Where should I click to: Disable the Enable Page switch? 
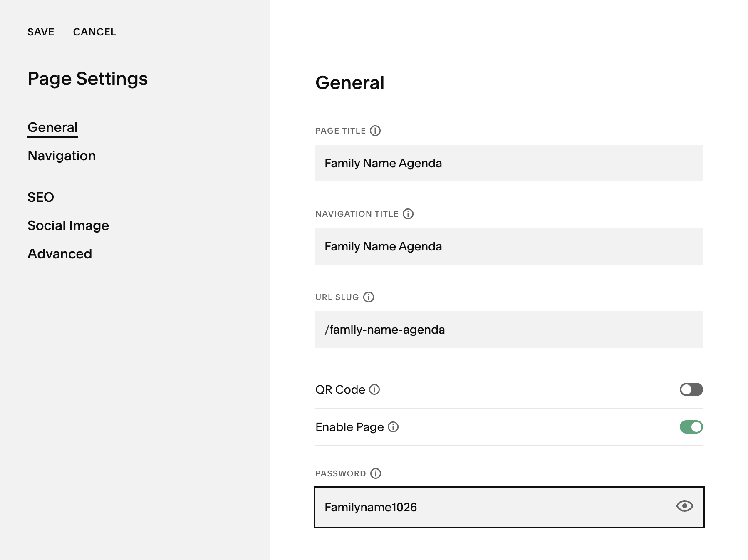(x=691, y=427)
